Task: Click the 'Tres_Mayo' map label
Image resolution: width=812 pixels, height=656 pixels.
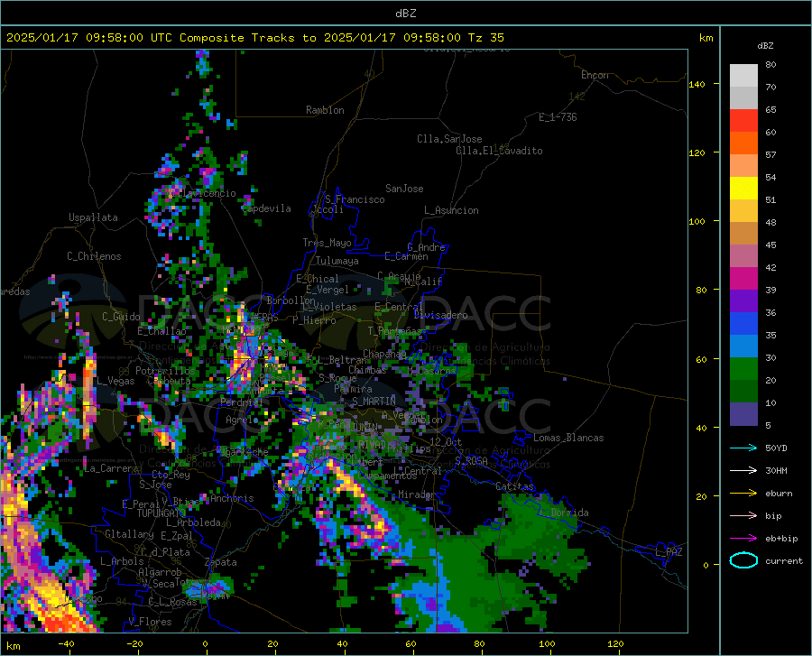Action: [327, 243]
